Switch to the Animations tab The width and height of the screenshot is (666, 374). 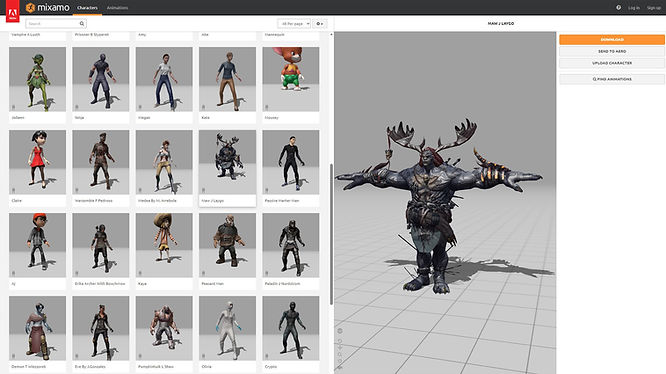[x=117, y=8]
